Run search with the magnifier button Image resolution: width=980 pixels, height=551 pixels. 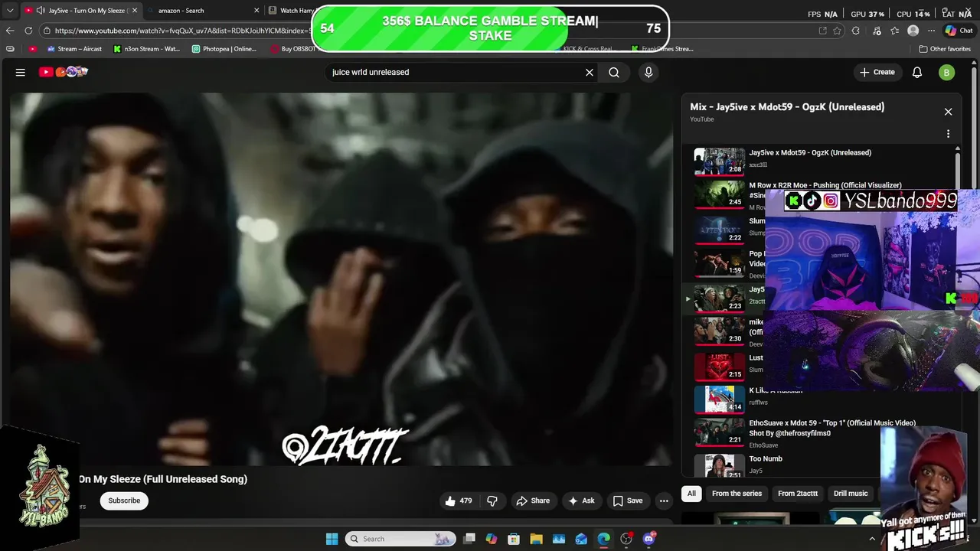[x=614, y=72]
